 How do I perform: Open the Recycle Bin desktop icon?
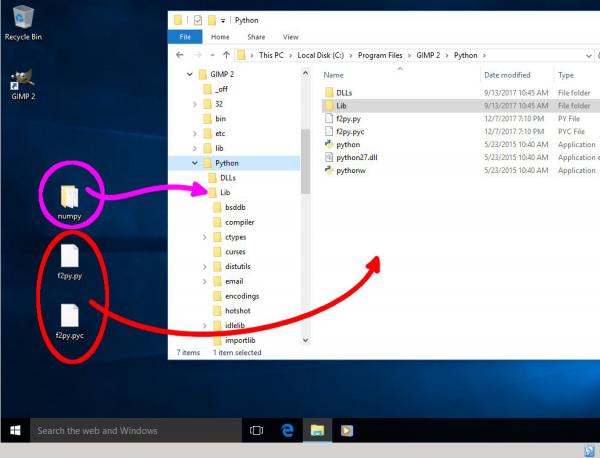pos(23,23)
